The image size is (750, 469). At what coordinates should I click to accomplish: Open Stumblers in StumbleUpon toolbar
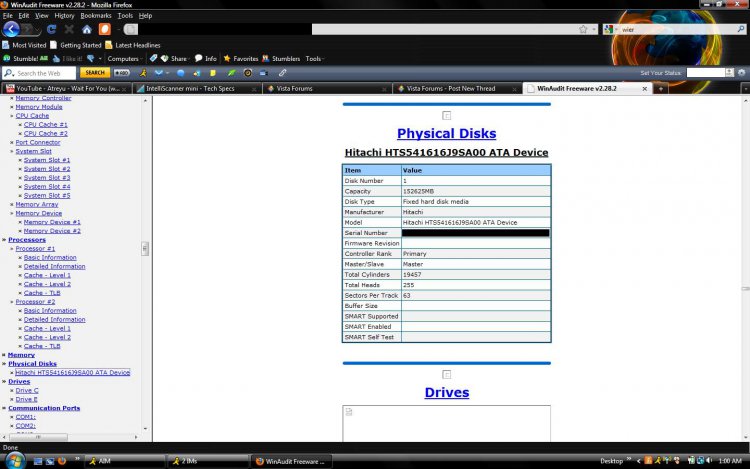point(281,58)
